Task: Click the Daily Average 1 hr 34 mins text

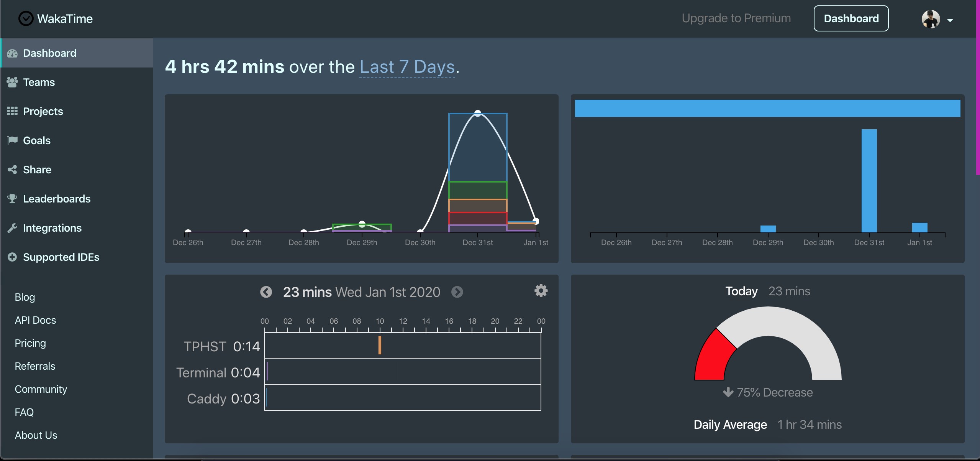Action: [x=768, y=425]
